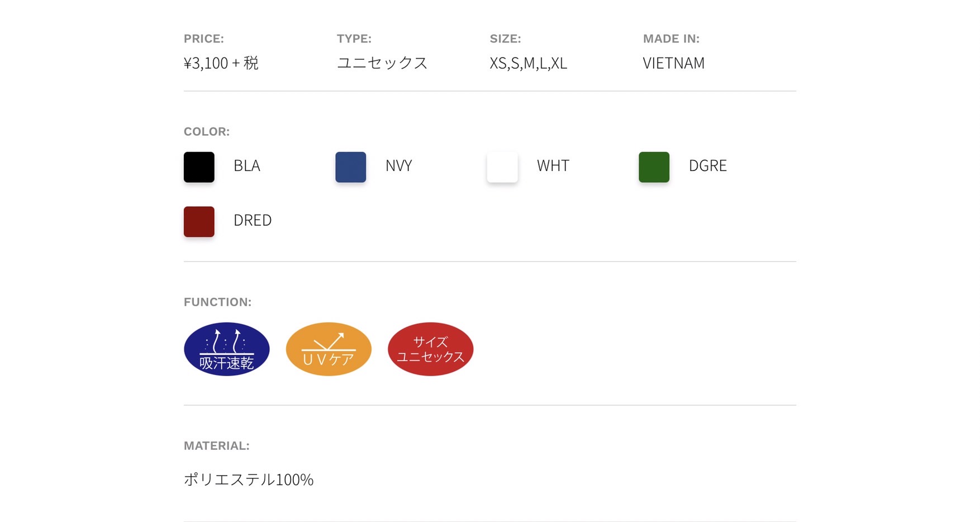Click the red サイズユニセックス icon

[x=430, y=349]
